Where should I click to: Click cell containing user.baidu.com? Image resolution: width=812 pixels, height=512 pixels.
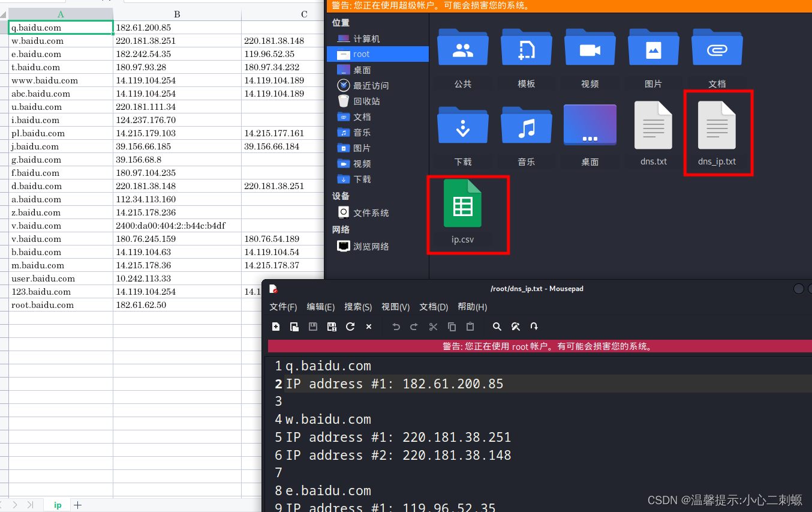[61, 279]
